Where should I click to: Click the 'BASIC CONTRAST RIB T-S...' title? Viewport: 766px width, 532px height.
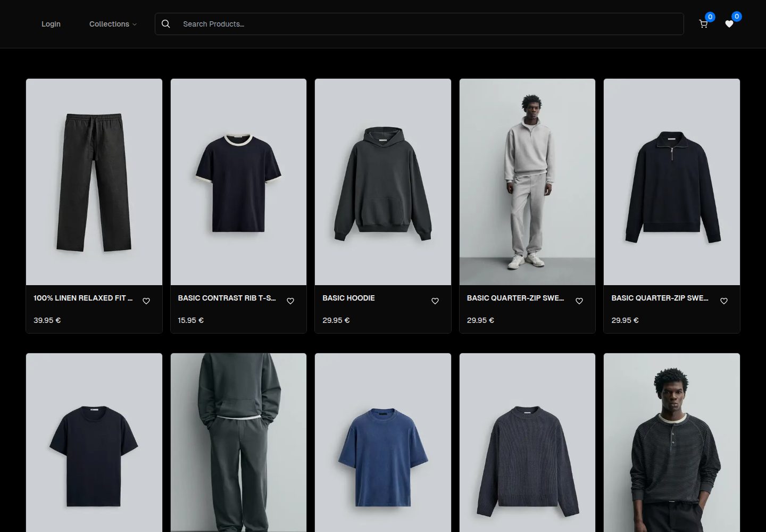tap(227, 298)
